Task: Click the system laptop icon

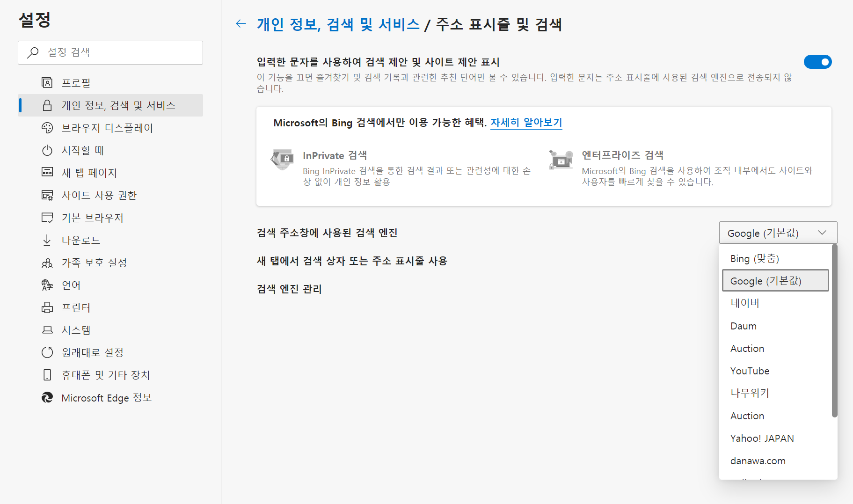Action: point(47,330)
